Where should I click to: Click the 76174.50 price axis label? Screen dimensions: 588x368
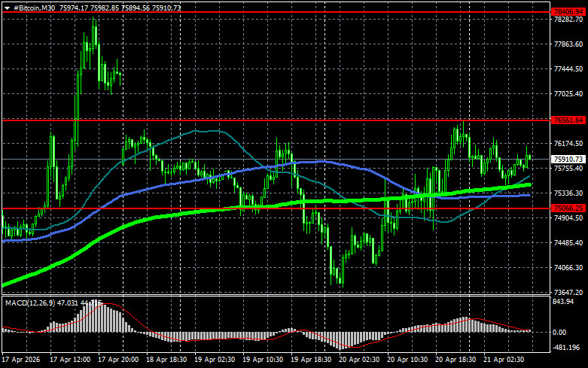568,144
